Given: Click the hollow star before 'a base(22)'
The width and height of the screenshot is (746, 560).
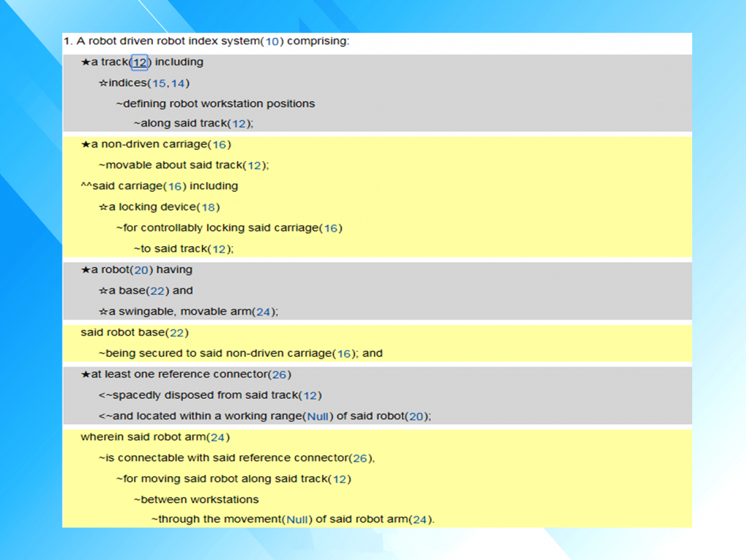Looking at the screenshot, I should click(103, 291).
